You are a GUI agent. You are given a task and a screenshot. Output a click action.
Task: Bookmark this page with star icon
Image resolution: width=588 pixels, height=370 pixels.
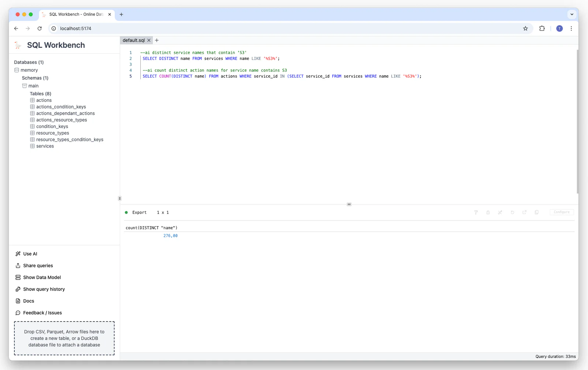[526, 28]
